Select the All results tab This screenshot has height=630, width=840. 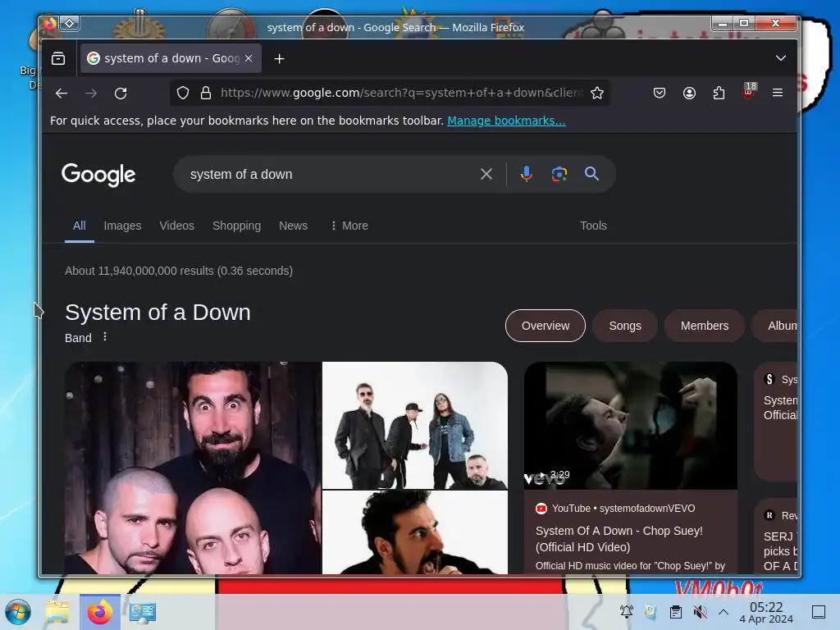80,226
